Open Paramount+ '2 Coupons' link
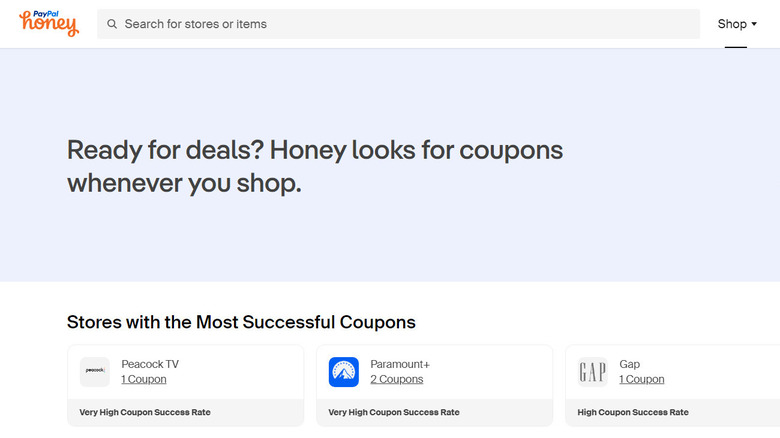Viewport: 780px width, 438px height. click(397, 380)
